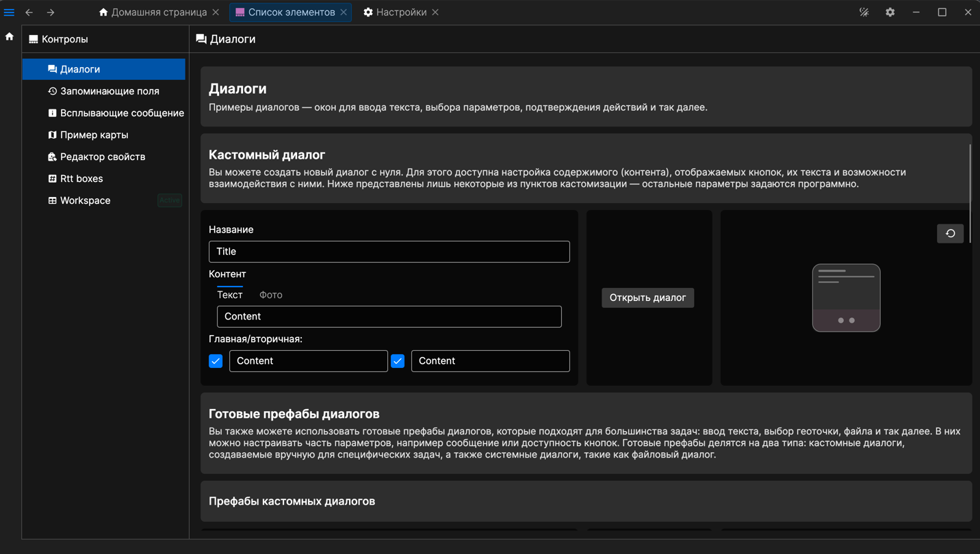The width and height of the screenshot is (980, 554).
Task: Toggle the secondary button checkbox
Action: 398,361
